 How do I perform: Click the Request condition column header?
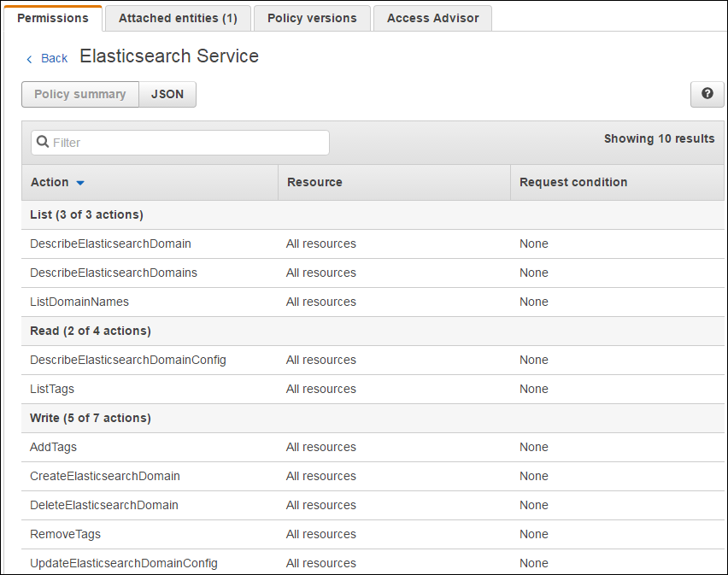click(573, 182)
